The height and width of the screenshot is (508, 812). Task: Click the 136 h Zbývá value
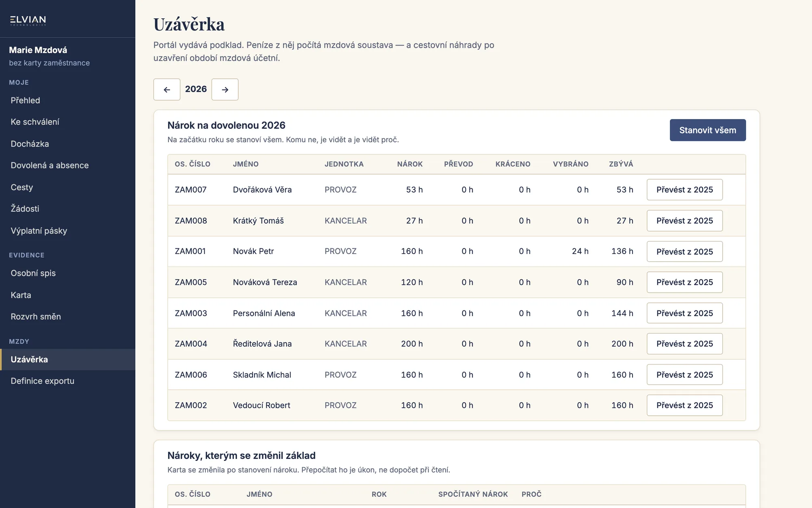(622, 251)
